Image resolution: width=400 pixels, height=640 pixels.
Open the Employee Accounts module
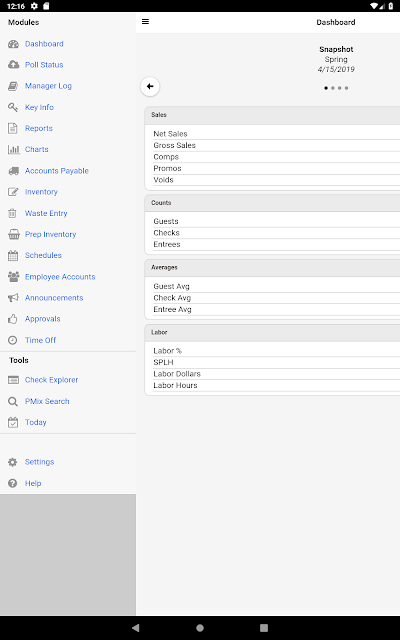tap(60, 276)
